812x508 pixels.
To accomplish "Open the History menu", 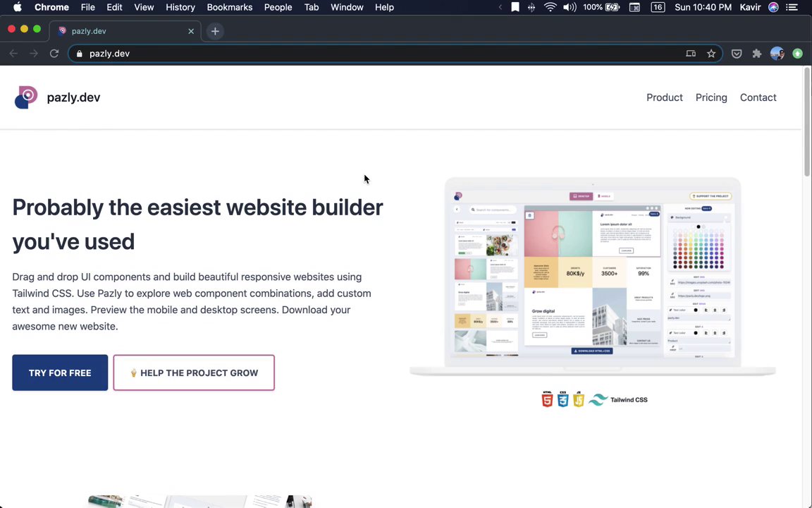I will [180, 7].
